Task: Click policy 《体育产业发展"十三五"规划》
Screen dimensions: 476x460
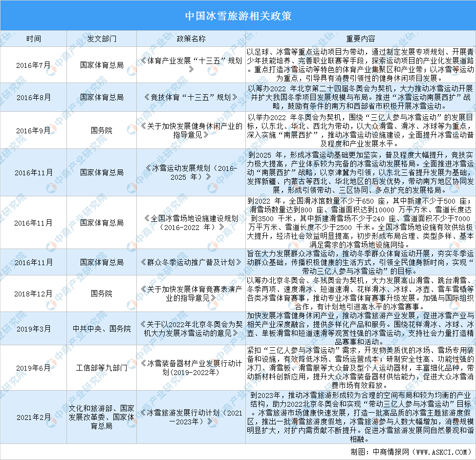Action: coord(191,65)
